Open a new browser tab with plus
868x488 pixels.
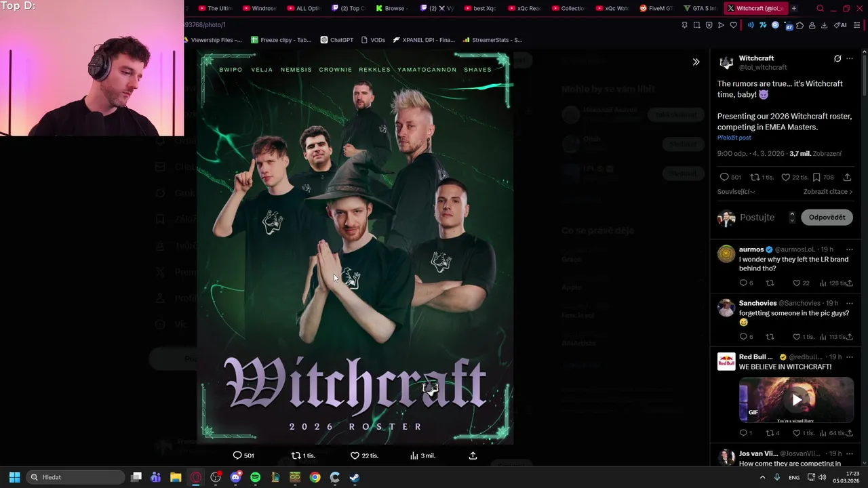793,8
